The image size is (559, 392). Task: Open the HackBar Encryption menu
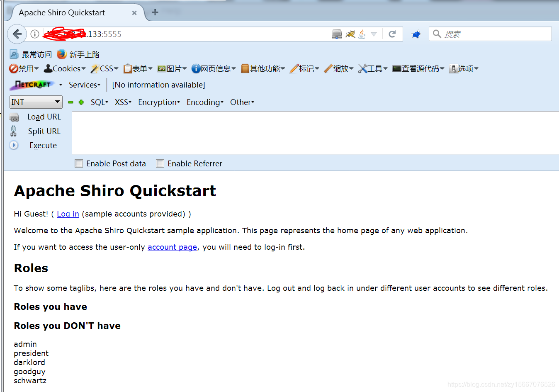159,102
